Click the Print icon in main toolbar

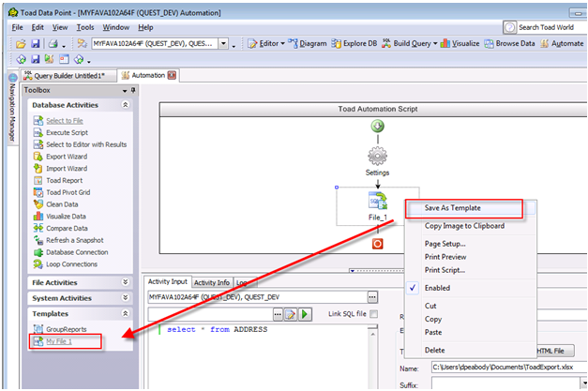coord(53,44)
